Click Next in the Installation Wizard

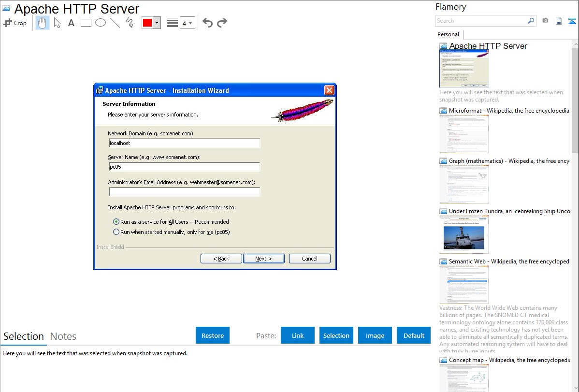pos(264,259)
